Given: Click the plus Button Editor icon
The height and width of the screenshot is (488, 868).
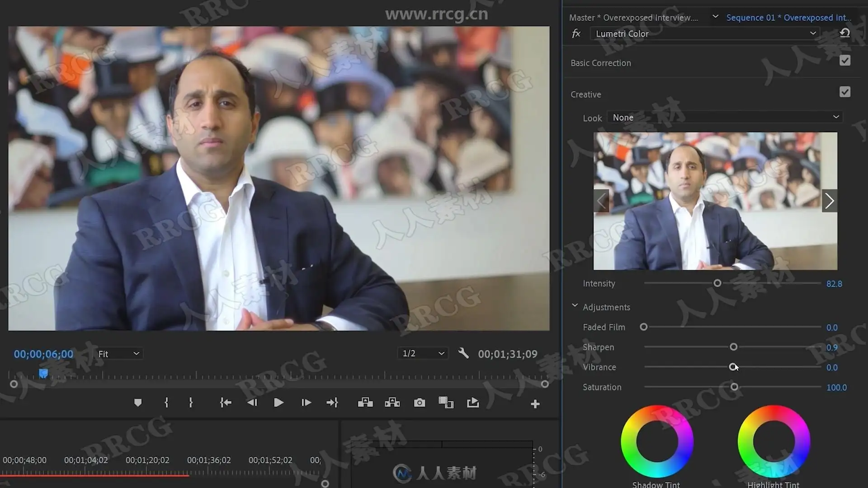Looking at the screenshot, I should click(x=535, y=404).
